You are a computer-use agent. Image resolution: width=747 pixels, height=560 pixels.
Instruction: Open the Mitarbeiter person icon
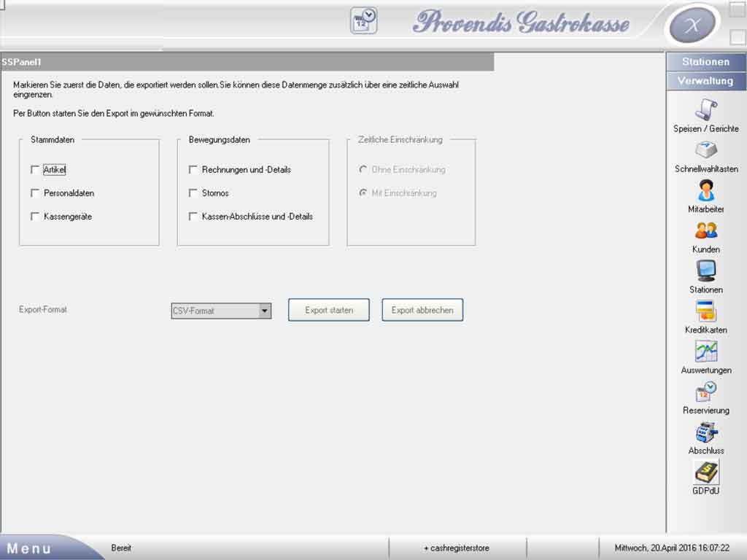(x=706, y=190)
